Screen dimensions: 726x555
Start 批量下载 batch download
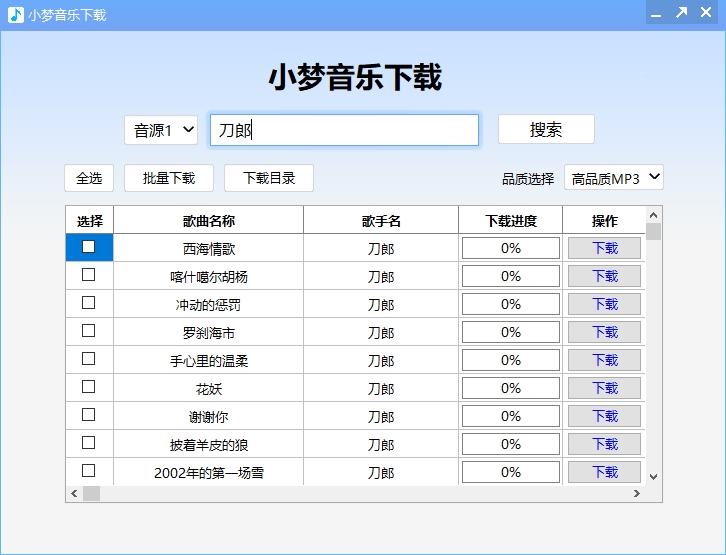(x=169, y=178)
